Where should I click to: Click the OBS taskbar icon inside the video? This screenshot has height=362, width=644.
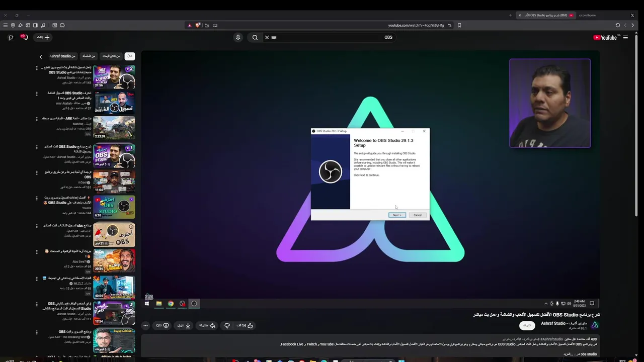point(194,304)
